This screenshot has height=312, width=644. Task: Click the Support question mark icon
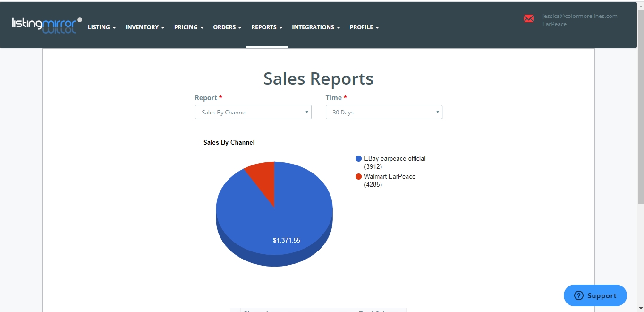point(579,295)
